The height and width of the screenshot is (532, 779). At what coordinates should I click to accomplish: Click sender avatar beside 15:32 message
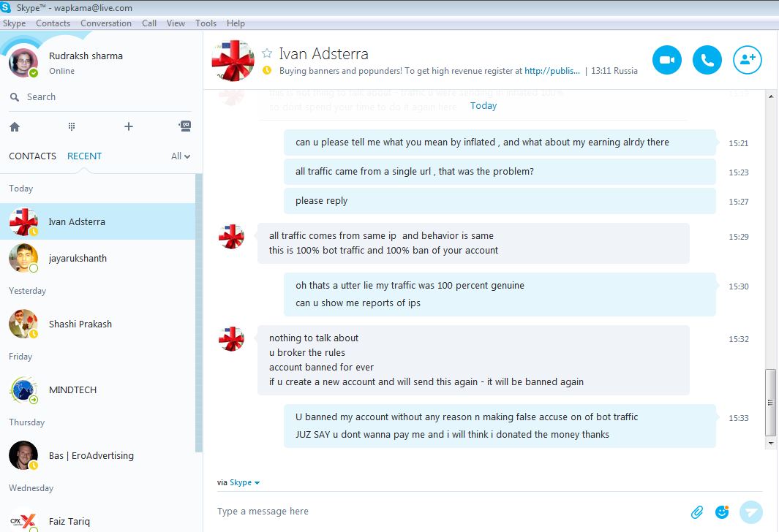point(232,339)
